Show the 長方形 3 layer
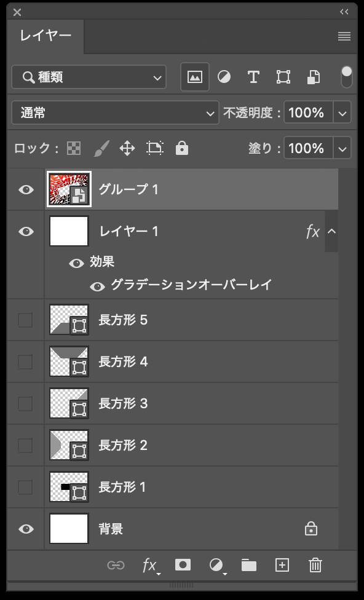The image size is (364, 600). coord(25,403)
